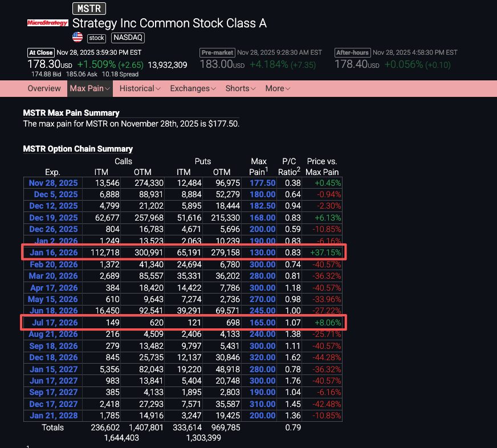Screen dimensions: 497x448
Task: Open the Dec 5, 2025 expiration link
Action: tap(56, 194)
